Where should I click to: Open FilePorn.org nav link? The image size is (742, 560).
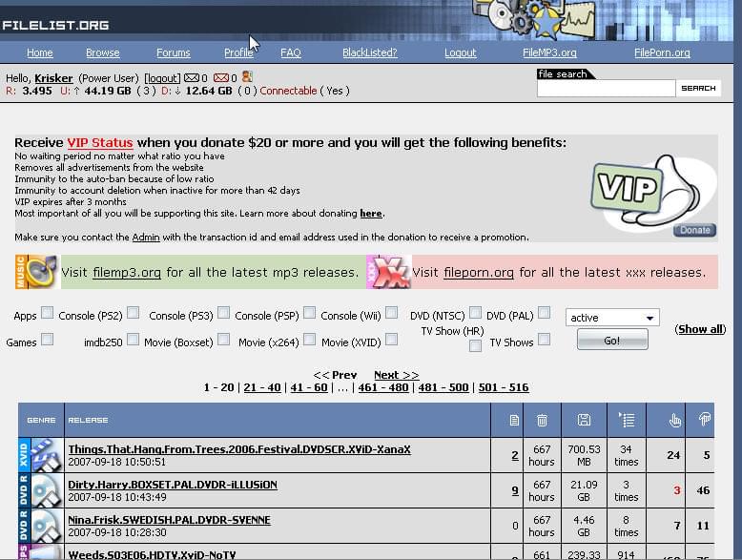662,52
